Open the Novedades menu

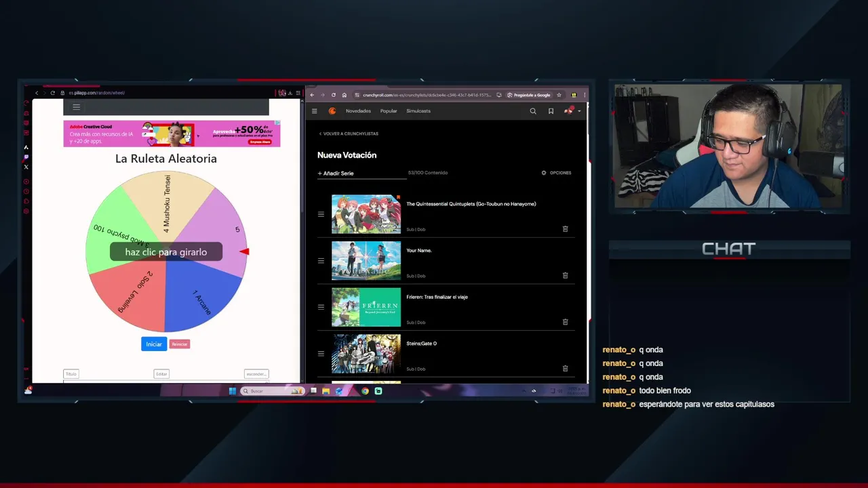pyautogui.click(x=358, y=111)
